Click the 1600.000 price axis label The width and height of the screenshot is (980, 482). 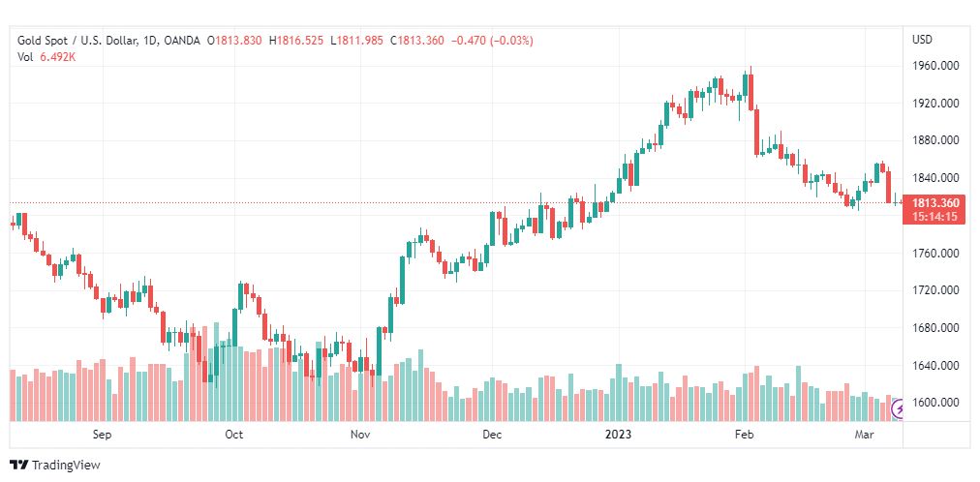point(935,403)
